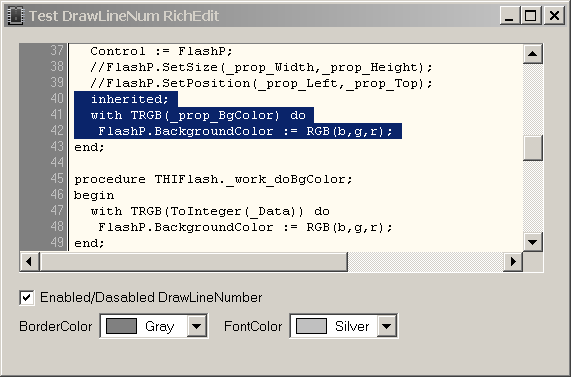Click the horizontal scrollbar right arrow

click(x=513, y=261)
